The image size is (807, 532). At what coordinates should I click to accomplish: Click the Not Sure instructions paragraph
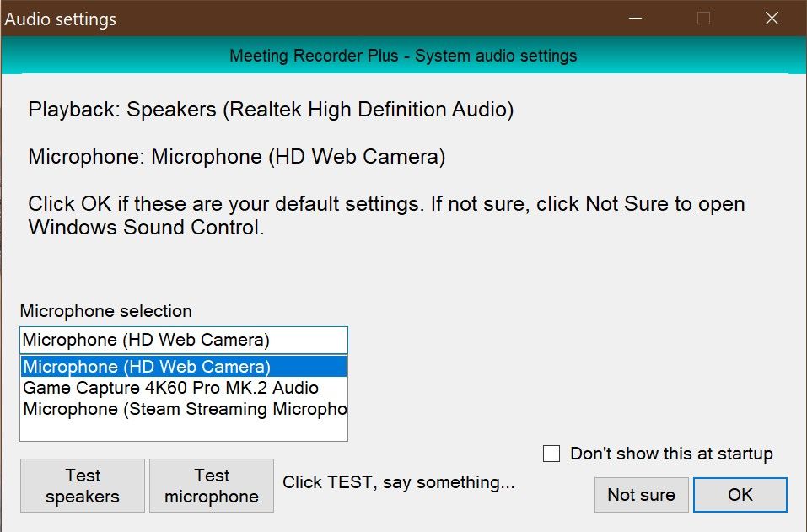point(386,215)
